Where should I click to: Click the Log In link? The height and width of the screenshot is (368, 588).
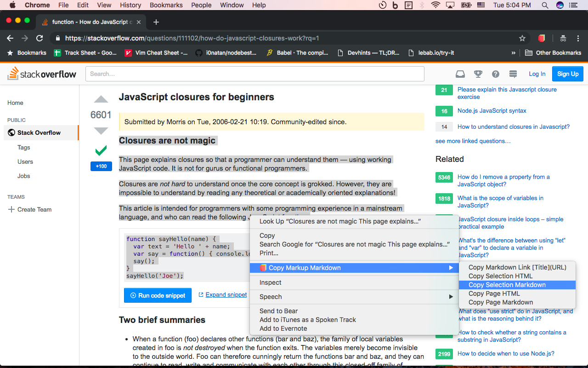537,74
